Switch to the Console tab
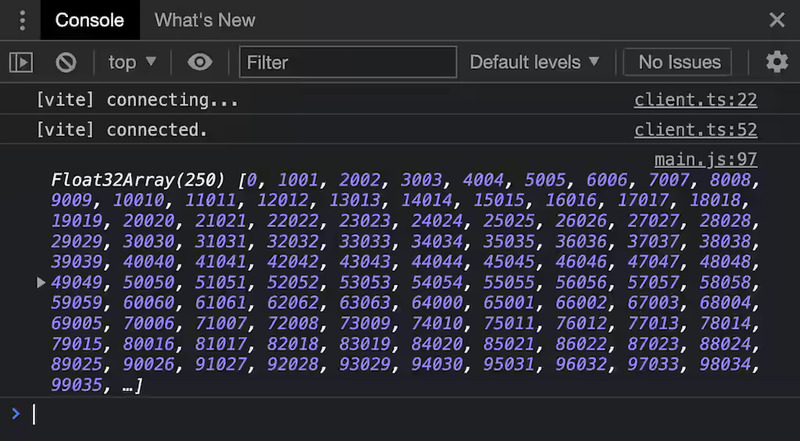 (90, 20)
